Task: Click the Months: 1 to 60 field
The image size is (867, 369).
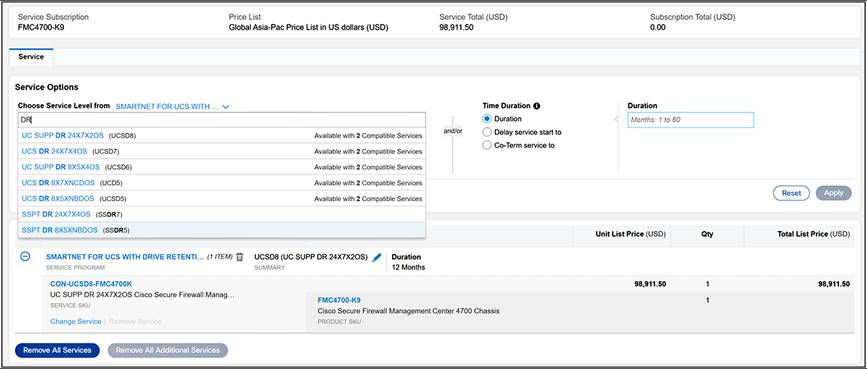Action: click(690, 120)
